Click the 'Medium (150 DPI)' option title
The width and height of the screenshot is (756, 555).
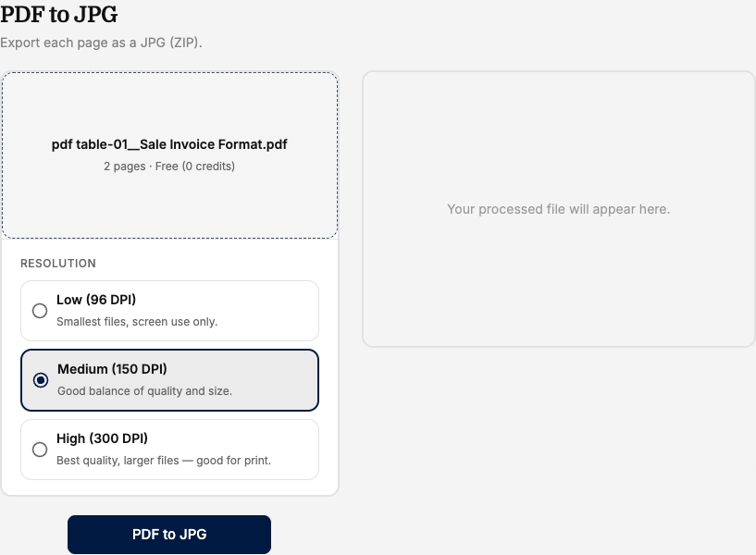pyautogui.click(x=112, y=369)
